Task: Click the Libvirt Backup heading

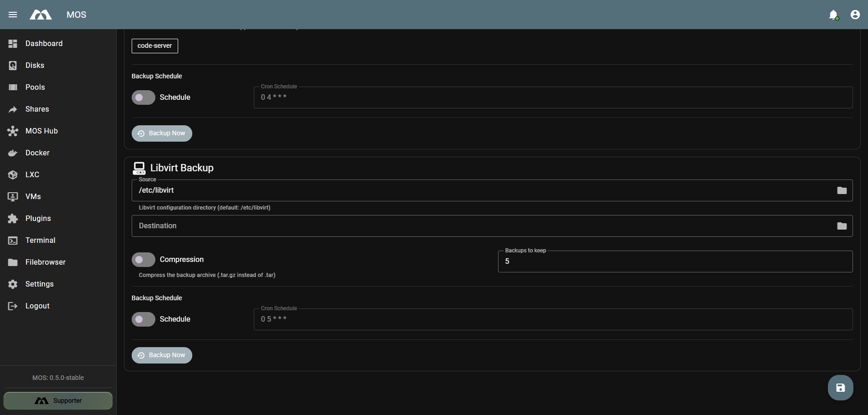Action: 182,168
